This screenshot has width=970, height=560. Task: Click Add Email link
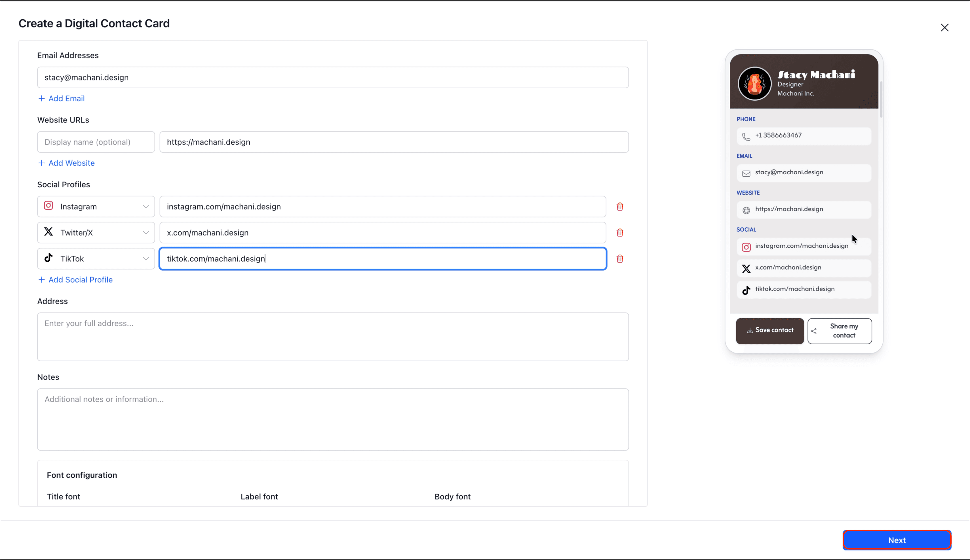pyautogui.click(x=62, y=98)
